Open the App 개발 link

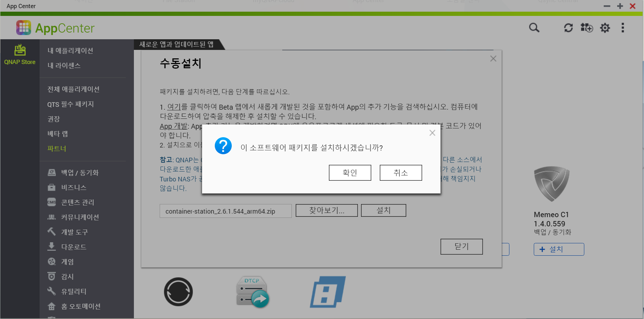(174, 126)
